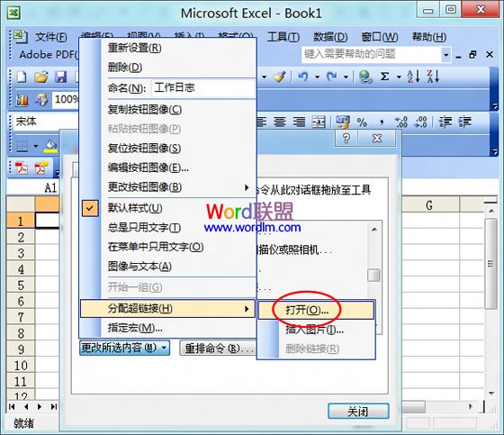This screenshot has height=435, width=504.
Task: Open the help question dropdown arrow
Action: [x=446, y=55]
